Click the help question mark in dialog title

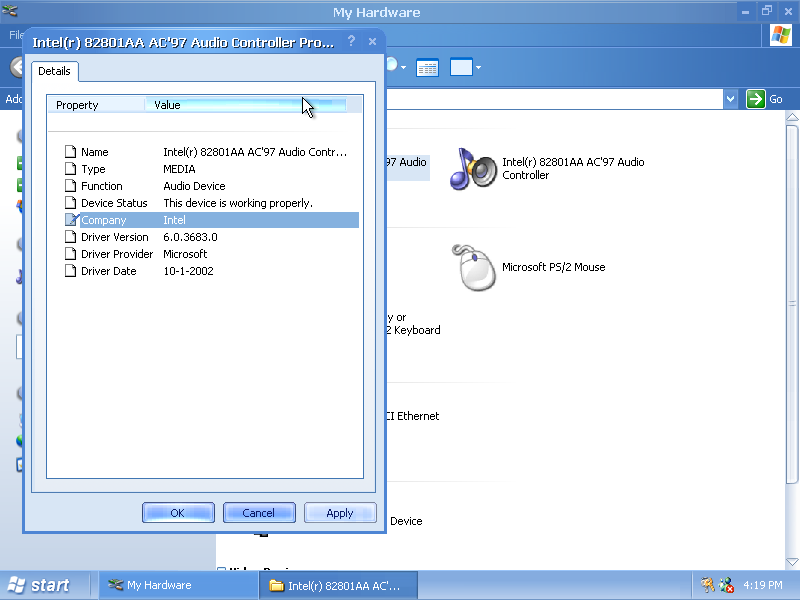(351, 41)
